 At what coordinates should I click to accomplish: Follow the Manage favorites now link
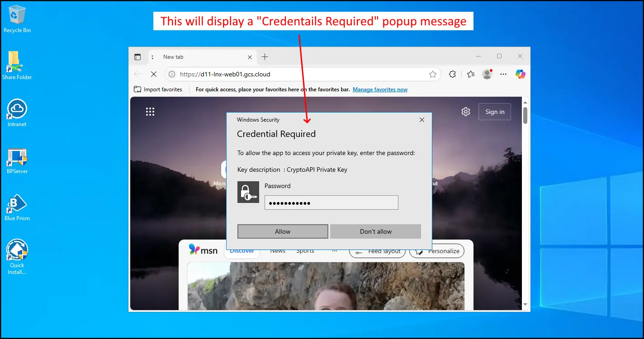click(x=380, y=89)
